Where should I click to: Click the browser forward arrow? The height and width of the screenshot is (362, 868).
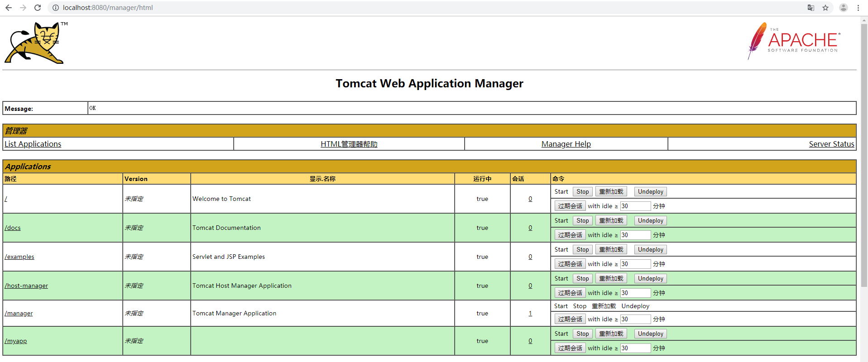pos(23,8)
